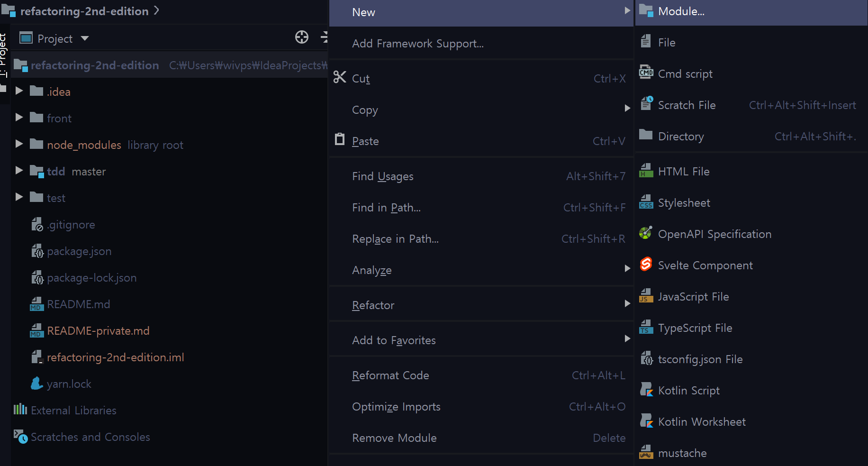Click the locate target icon in Project toolbar

click(302, 37)
